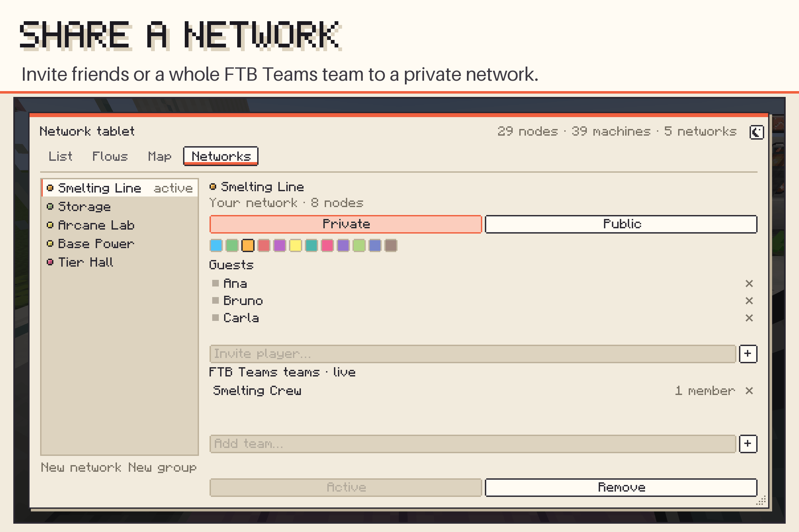The height and width of the screenshot is (532, 799).
Task: Click the resize grip at window corner
Action: click(x=761, y=501)
